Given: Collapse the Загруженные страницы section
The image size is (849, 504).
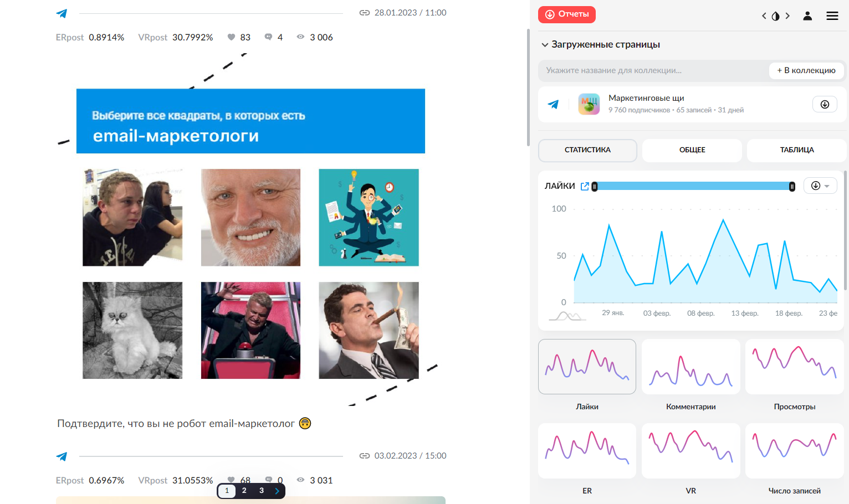Looking at the screenshot, I should coord(545,45).
